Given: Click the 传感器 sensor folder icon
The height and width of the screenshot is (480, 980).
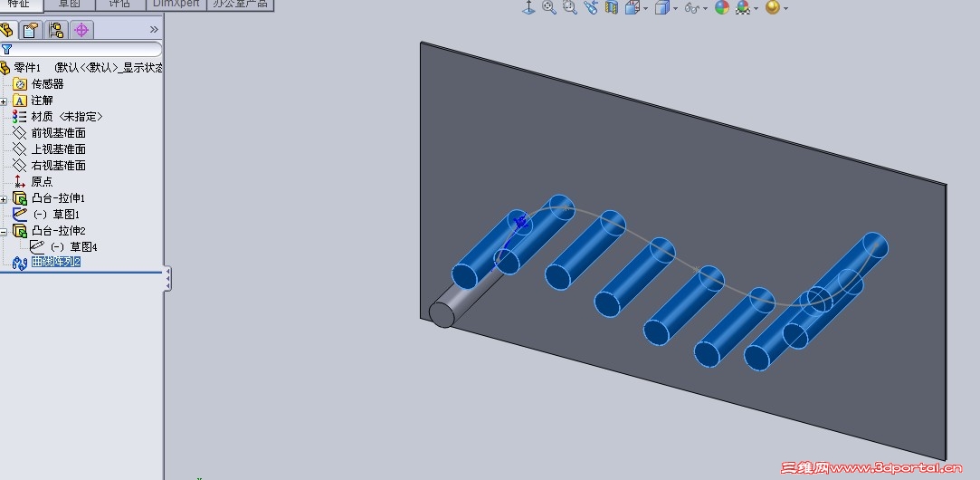Looking at the screenshot, I should pos(20,84).
